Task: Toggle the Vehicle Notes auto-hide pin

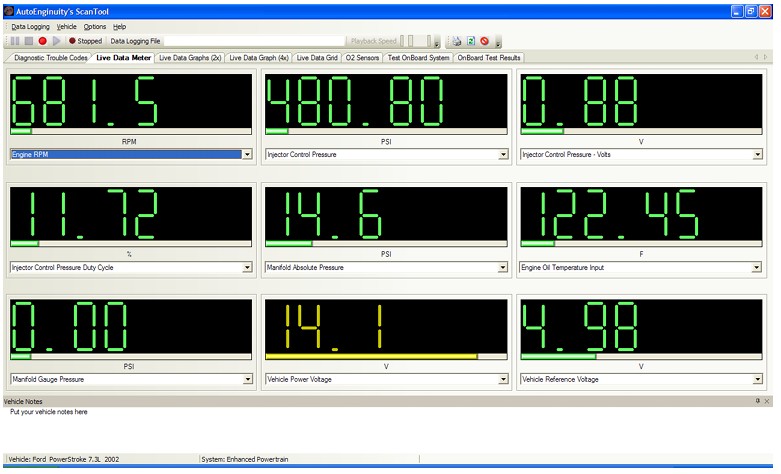Action: click(757, 401)
